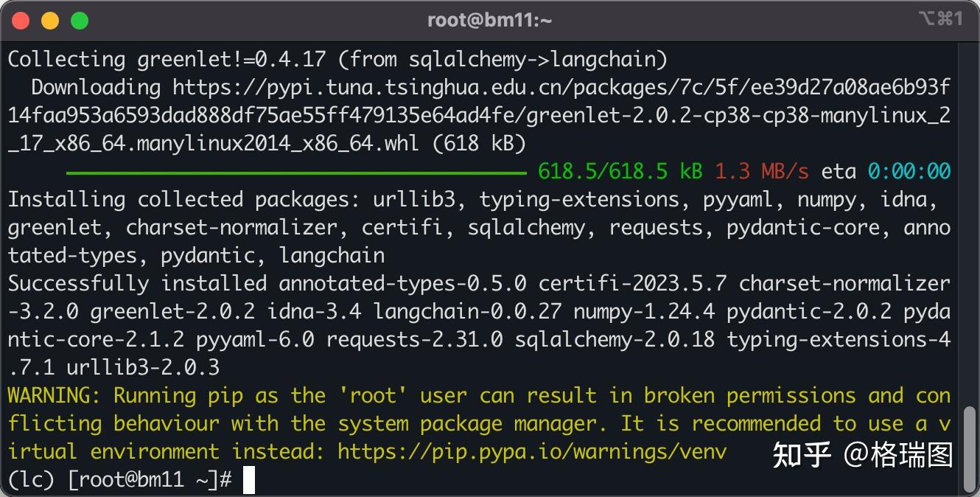This screenshot has width=980, height=497.
Task: Click the 知乎 @格瑞图 watermark
Action: coord(862,455)
